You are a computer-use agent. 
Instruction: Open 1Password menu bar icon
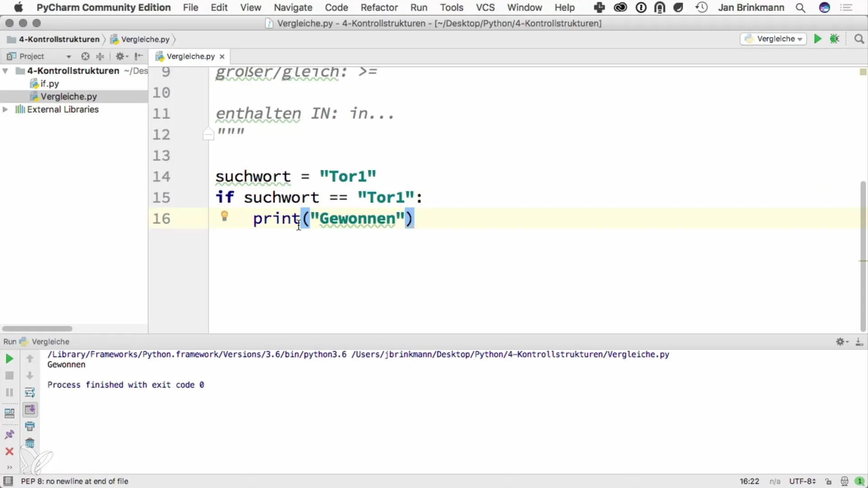[x=641, y=8]
